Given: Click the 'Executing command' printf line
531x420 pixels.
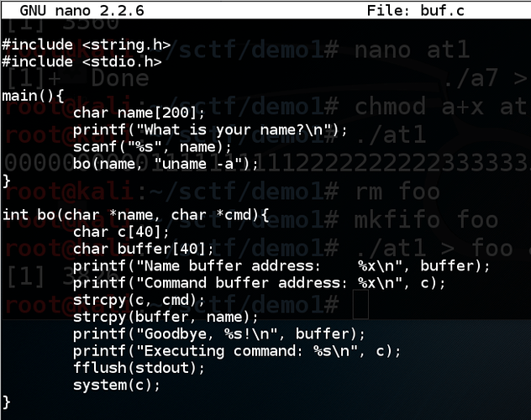Looking at the screenshot, I should pyautogui.click(x=237, y=351).
